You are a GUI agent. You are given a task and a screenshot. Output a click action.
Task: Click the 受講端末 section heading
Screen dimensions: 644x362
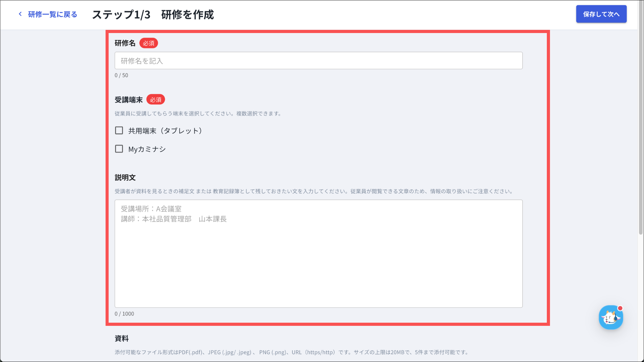(x=129, y=100)
